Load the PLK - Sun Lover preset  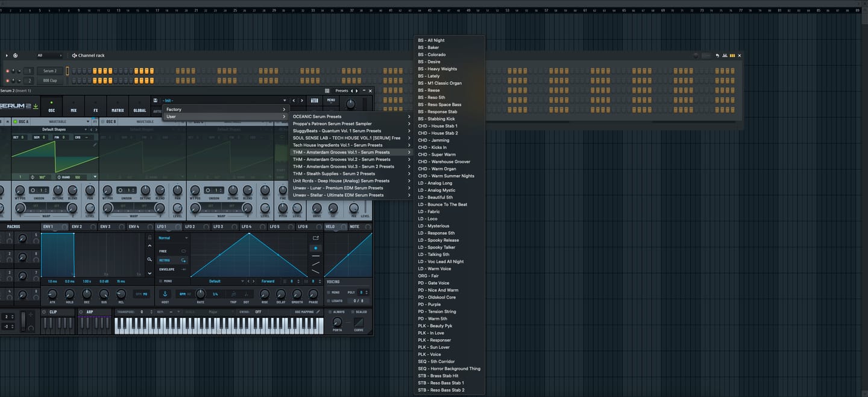pyautogui.click(x=449, y=347)
